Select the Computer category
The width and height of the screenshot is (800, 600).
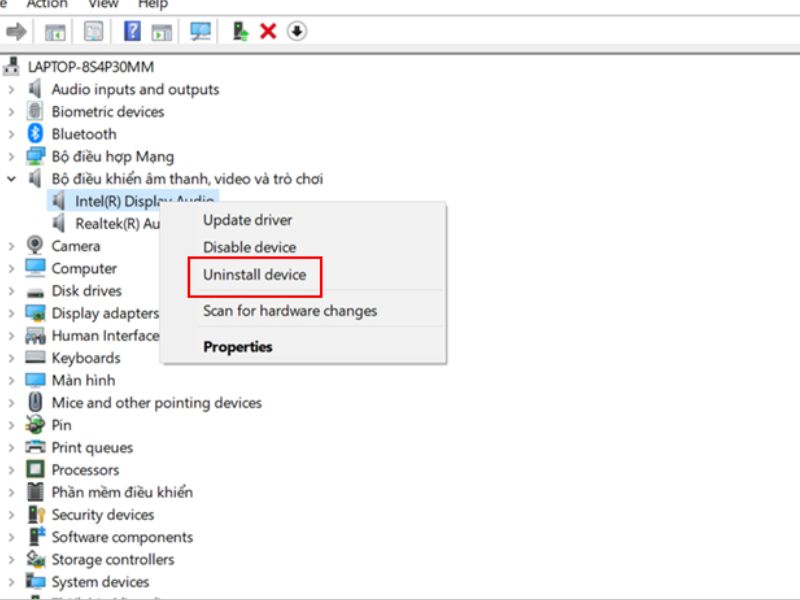tap(84, 268)
